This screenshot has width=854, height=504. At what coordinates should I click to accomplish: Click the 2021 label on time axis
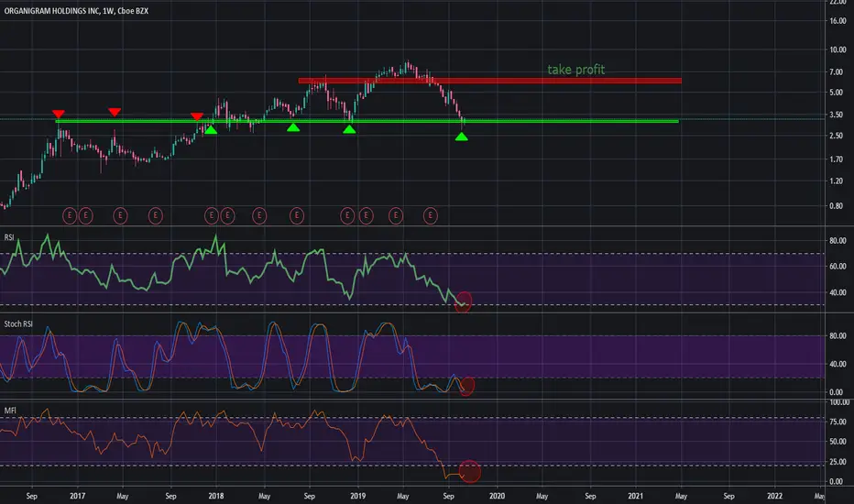635,496
